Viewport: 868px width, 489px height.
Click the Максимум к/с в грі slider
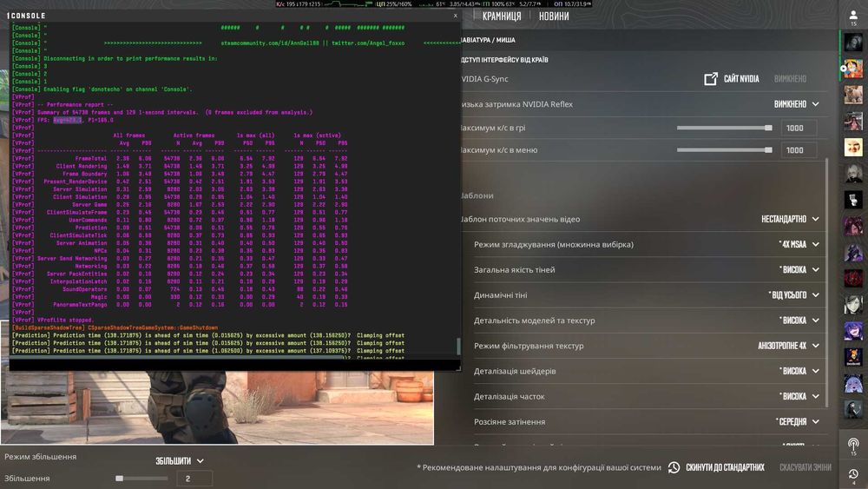point(724,128)
